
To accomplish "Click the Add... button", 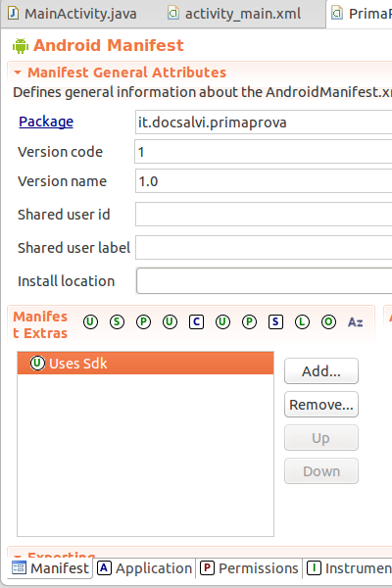I will pyautogui.click(x=321, y=370).
